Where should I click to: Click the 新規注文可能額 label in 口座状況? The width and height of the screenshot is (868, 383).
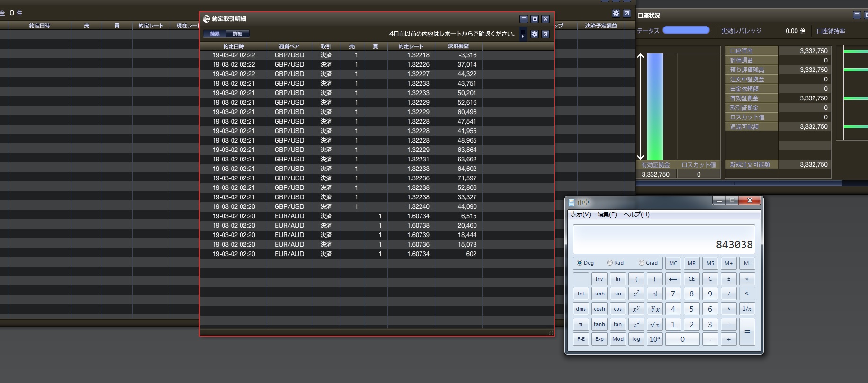pos(750,165)
